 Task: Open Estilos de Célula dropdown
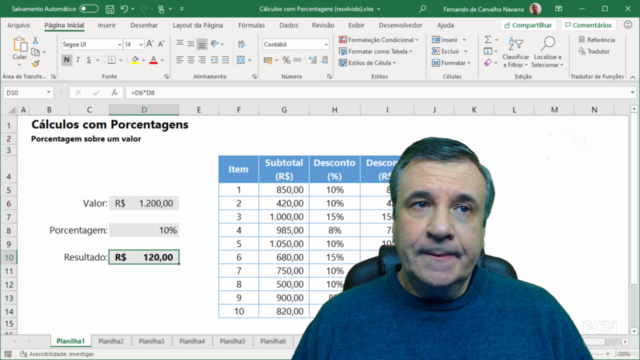point(367,62)
